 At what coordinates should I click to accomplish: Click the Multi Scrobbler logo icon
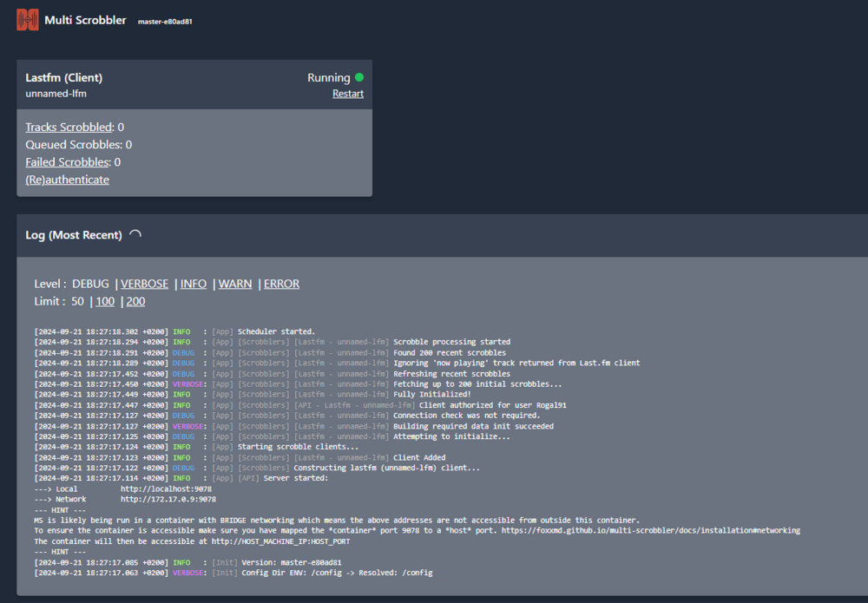point(28,20)
